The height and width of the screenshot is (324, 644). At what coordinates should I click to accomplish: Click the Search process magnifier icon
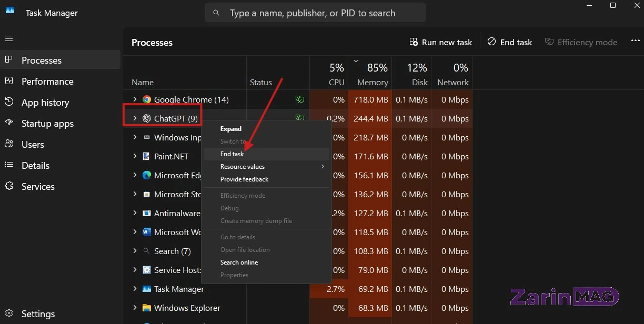click(x=147, y=251)
